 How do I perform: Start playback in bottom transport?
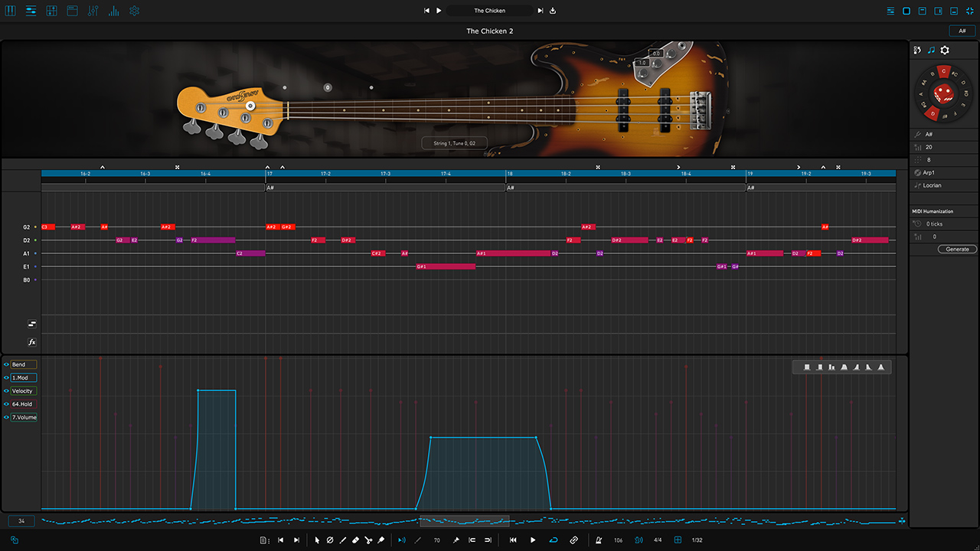(x=533, y=540)
